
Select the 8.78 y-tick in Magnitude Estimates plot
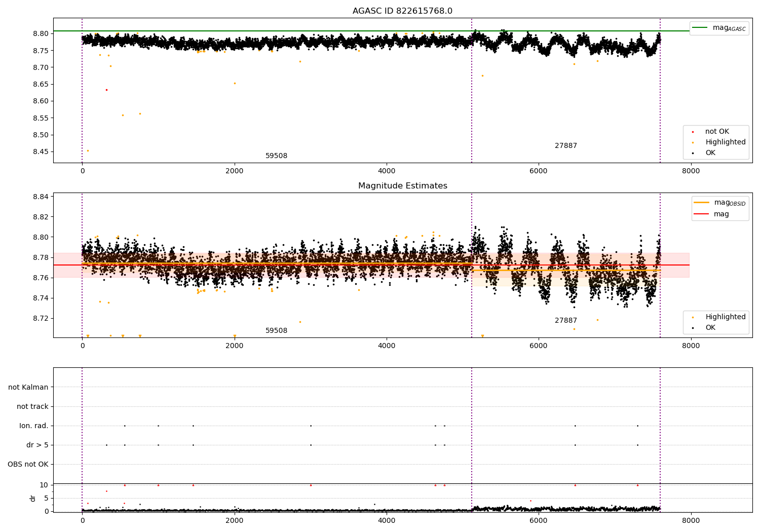[x=41, y=257]
